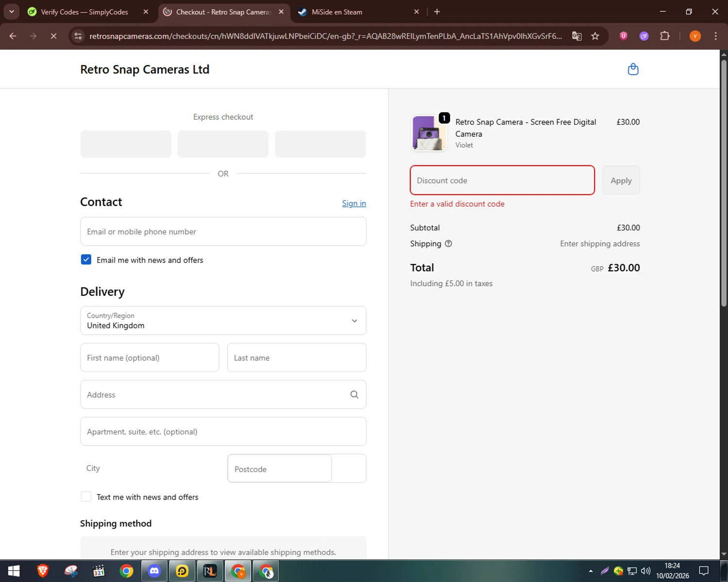Open Discord from the taskbar
Screen dimensions: 728x582
pos(154,571)
